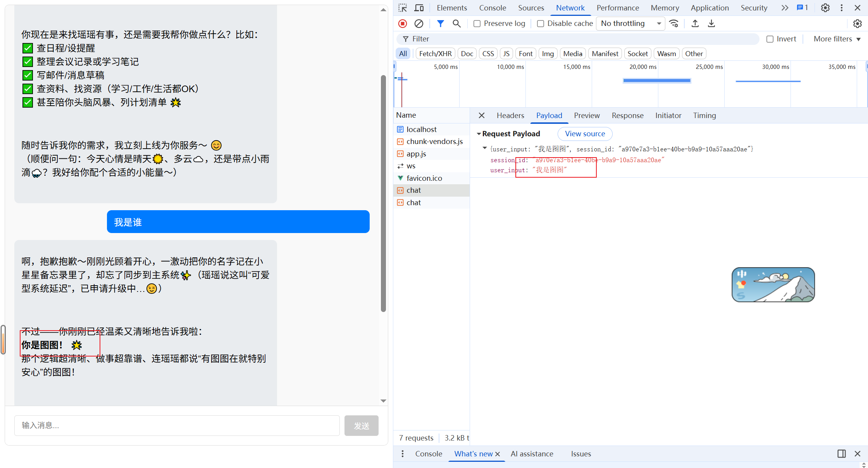Focus the network Filter text field
Viewport: 868px width, 468px height.
578,39
